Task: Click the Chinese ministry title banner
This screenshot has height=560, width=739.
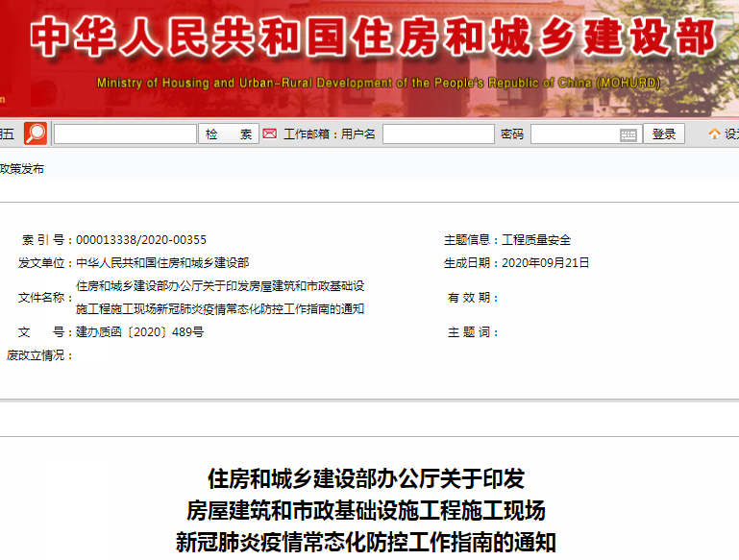Action: pyautogui.click(x=373, y=37)
